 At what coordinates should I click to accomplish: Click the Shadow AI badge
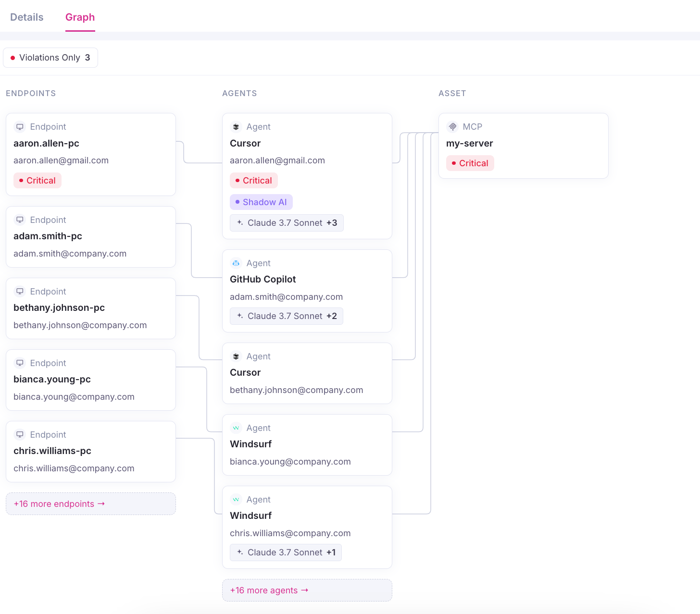[262, 202]
